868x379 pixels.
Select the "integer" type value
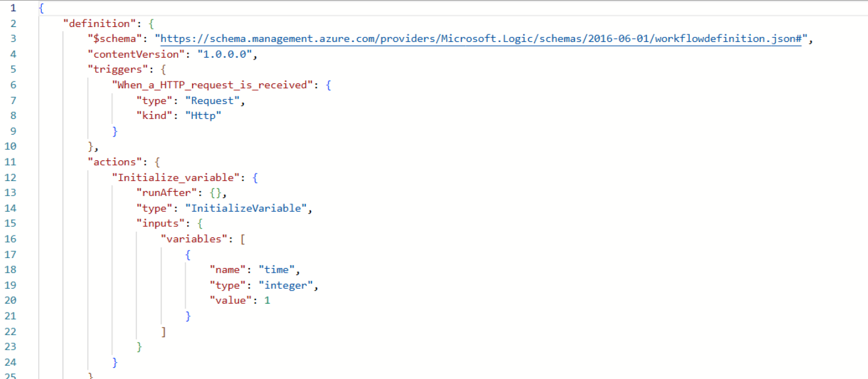click(286, 285)
